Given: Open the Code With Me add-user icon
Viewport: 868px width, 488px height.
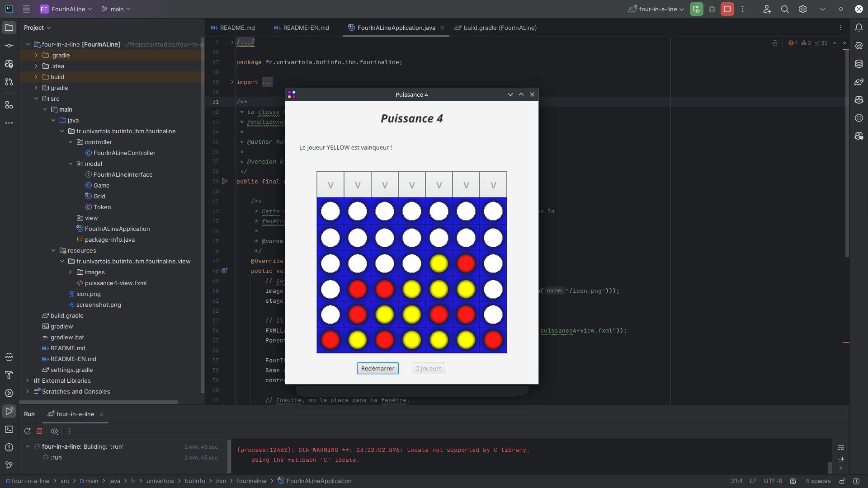Looking at the screenshot, I should [x=767, y=9].
